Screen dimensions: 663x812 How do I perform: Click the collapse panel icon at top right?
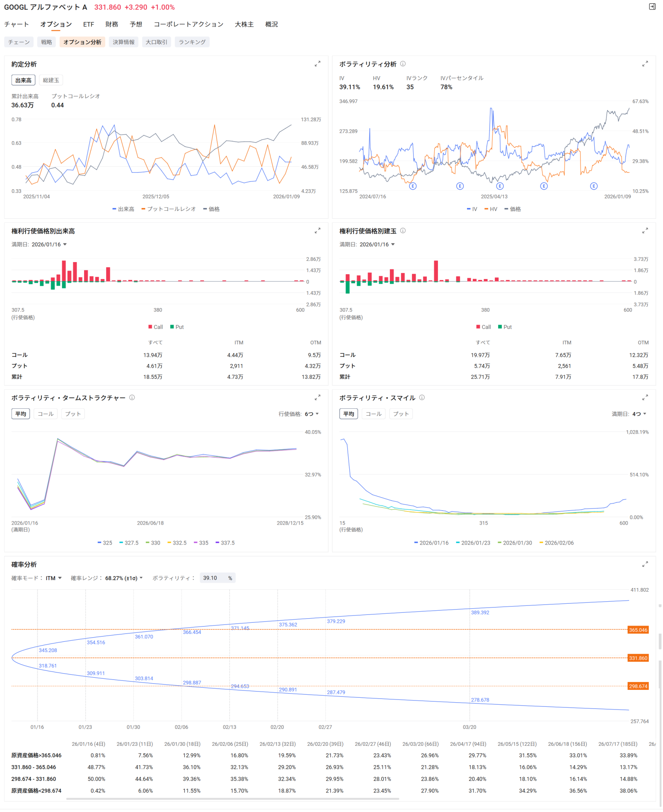(652, 7)
